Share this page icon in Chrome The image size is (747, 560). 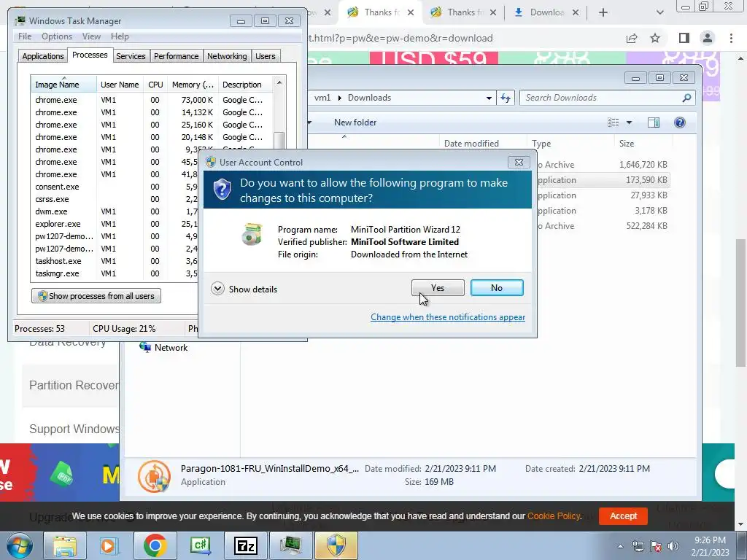pyautogui.click(x=632, y=38)
